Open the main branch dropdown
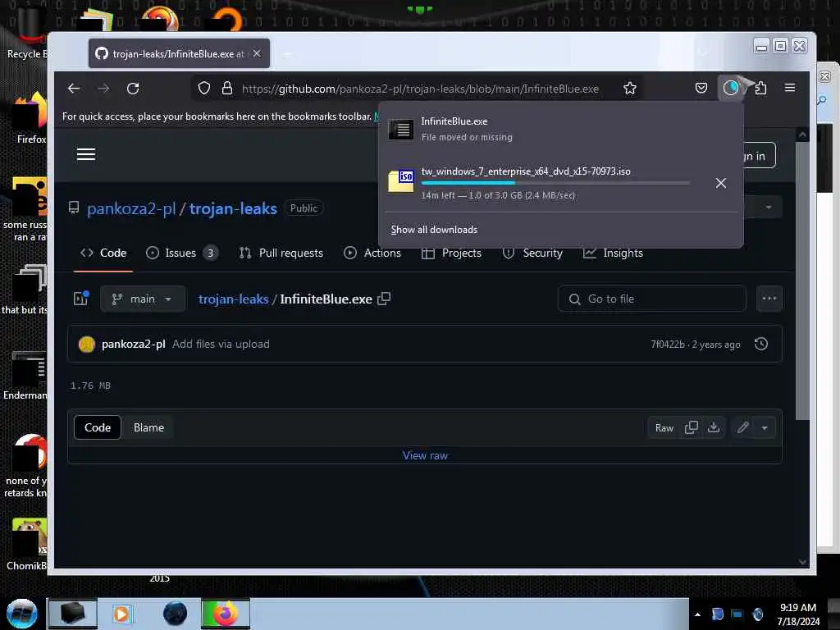This screenshot has width=840, height=630. pyautogui.click(x=143, y=299)
